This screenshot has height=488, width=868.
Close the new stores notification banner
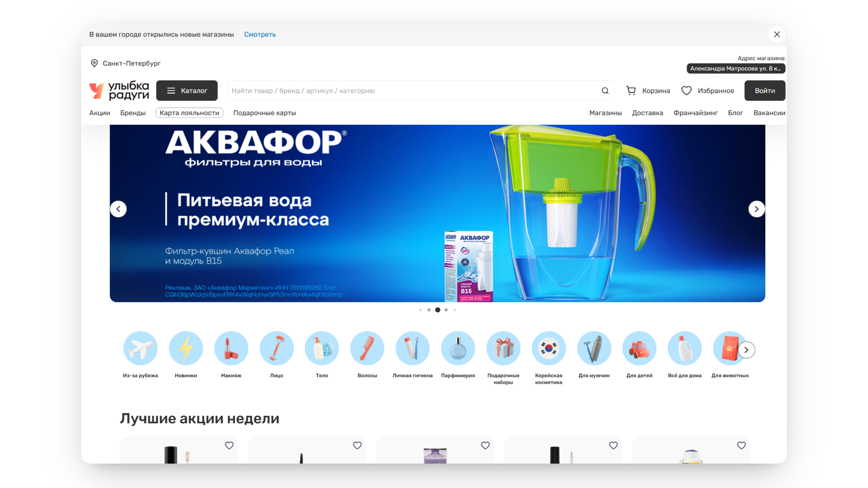(x=777, y=34)
